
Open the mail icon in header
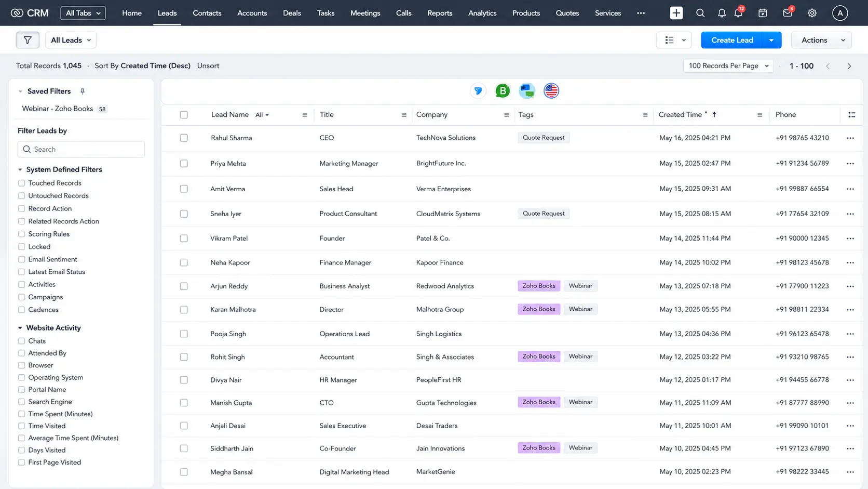click(x=788, y=12)
